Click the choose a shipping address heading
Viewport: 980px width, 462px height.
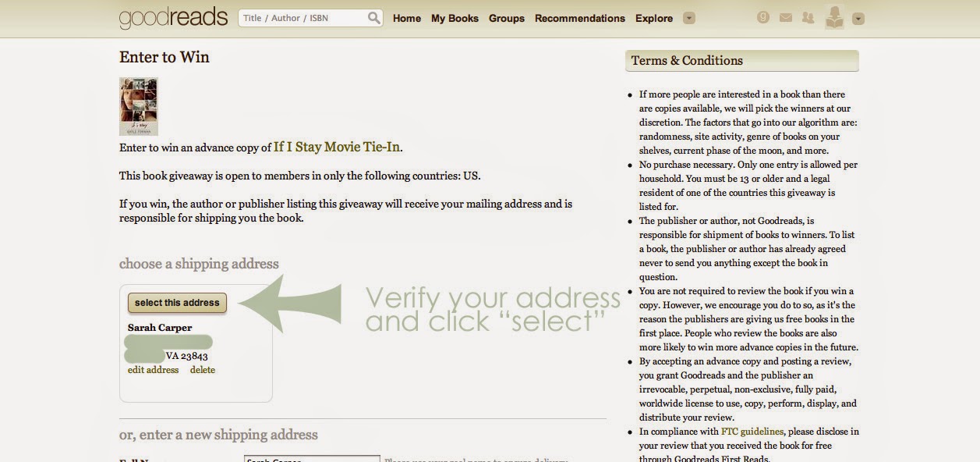[x=199, y=264]
